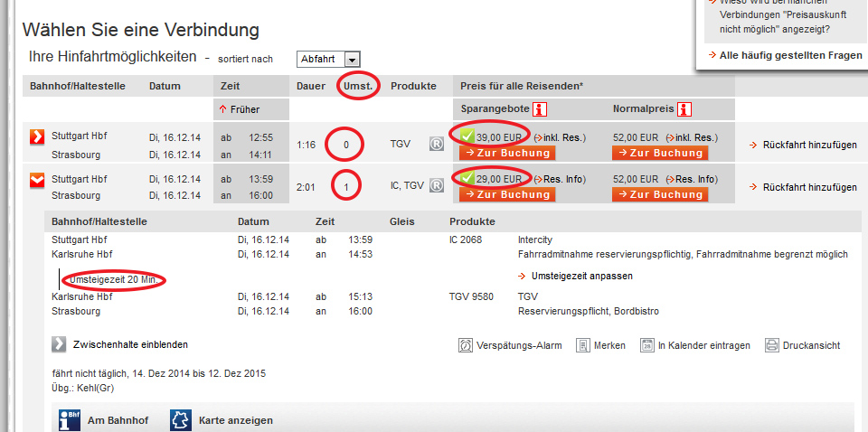Show earlier connections with Früher
This screenshot has width=868, height=432.
pos(240,109)
